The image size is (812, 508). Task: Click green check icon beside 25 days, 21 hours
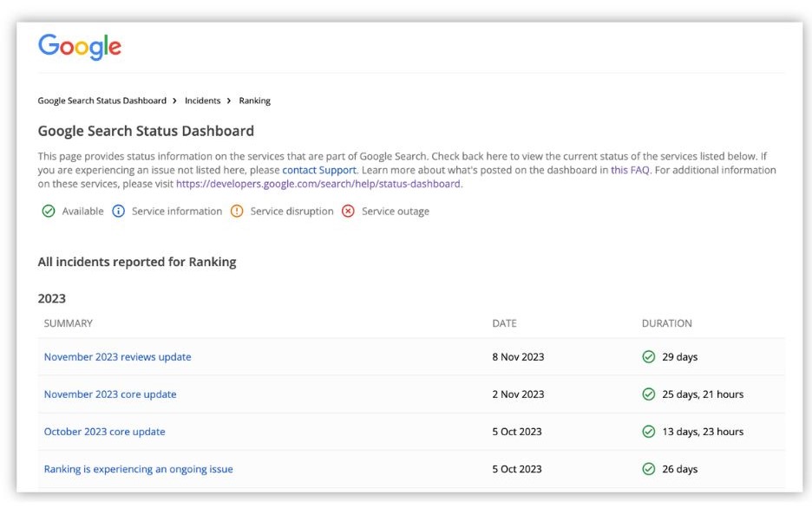[648, 394]
